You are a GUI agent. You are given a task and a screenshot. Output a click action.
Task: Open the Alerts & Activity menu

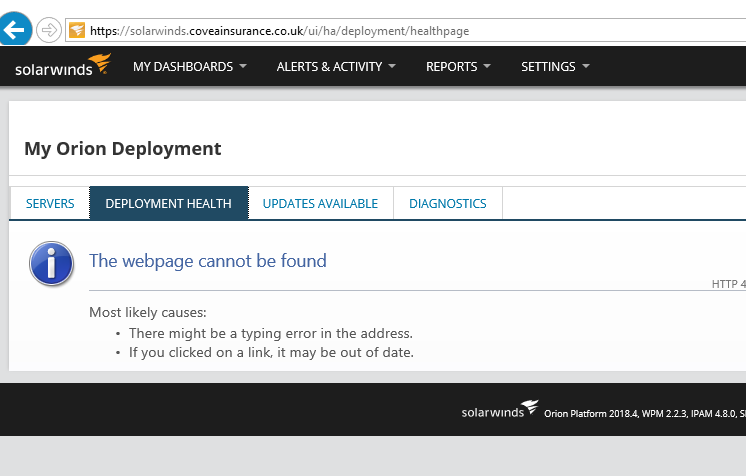329,67
